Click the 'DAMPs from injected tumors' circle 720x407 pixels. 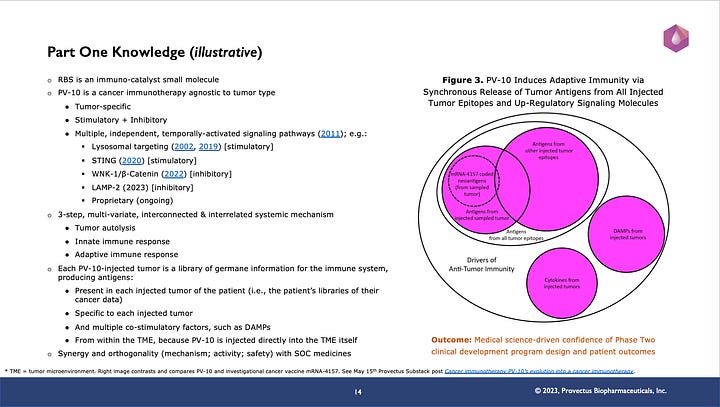click(x=627, y=234)
